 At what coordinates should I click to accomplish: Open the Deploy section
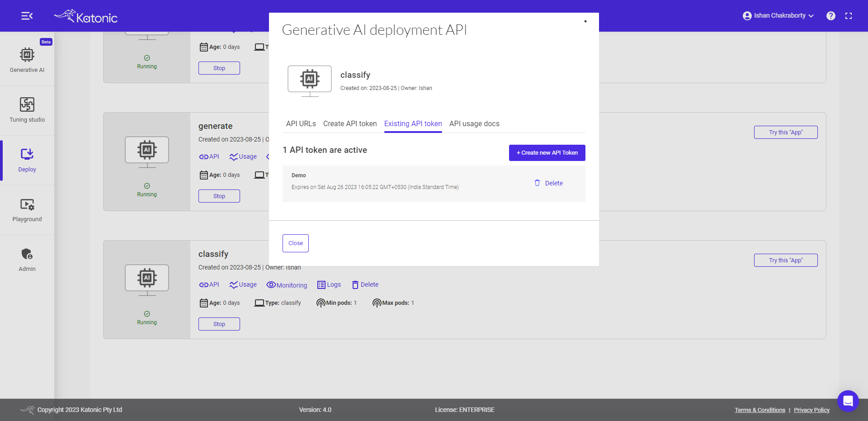point(27,160)
